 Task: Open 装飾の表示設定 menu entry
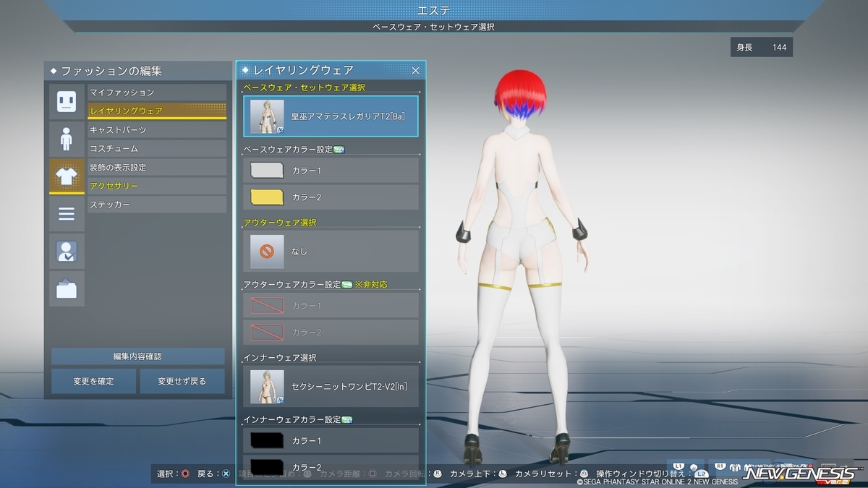(157, 168)
